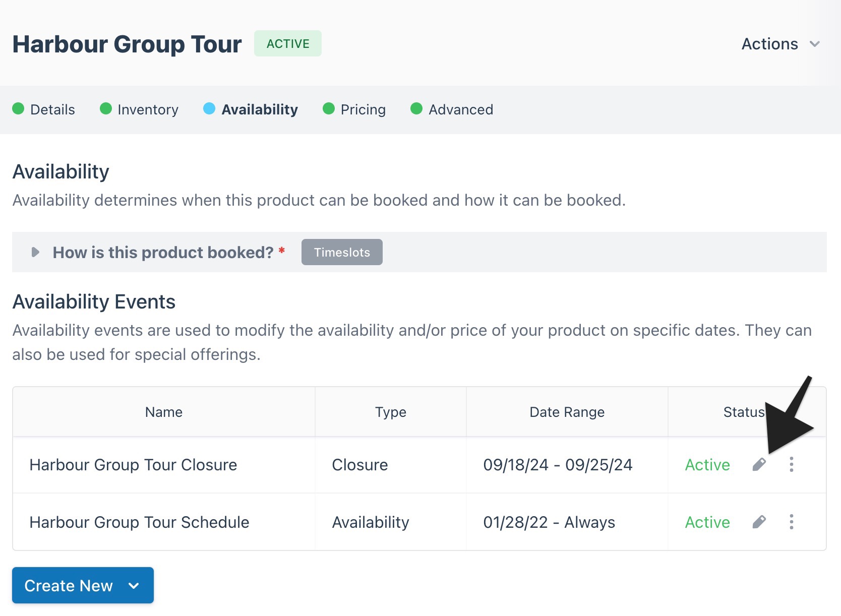Click the Timeslots badge

342,252
